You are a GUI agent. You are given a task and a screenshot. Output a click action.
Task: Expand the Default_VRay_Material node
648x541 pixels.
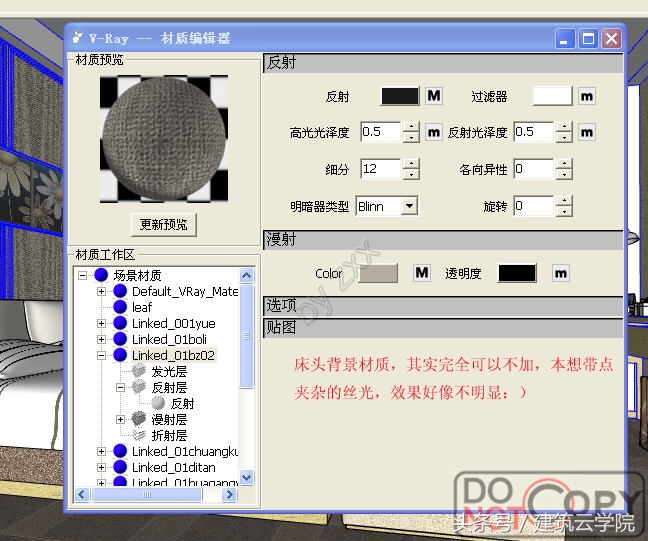[101, 291]
